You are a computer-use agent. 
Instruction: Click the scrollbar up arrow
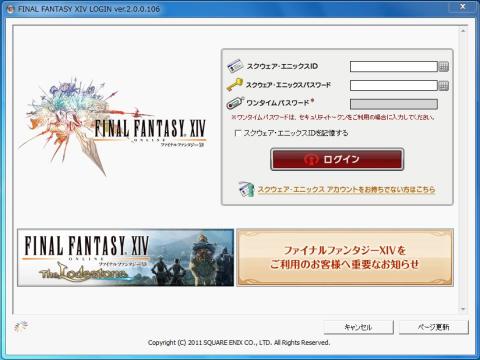[463, 31]
